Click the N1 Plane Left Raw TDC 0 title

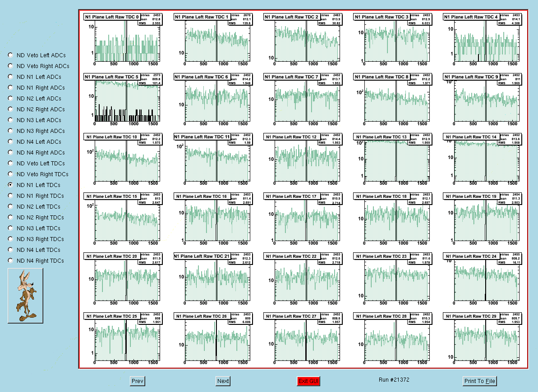pos(112,17)
